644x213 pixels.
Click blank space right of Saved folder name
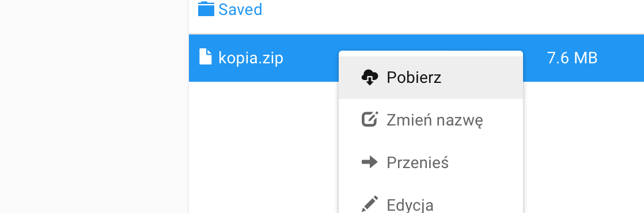pyautogui.click(x=452, y=9)
